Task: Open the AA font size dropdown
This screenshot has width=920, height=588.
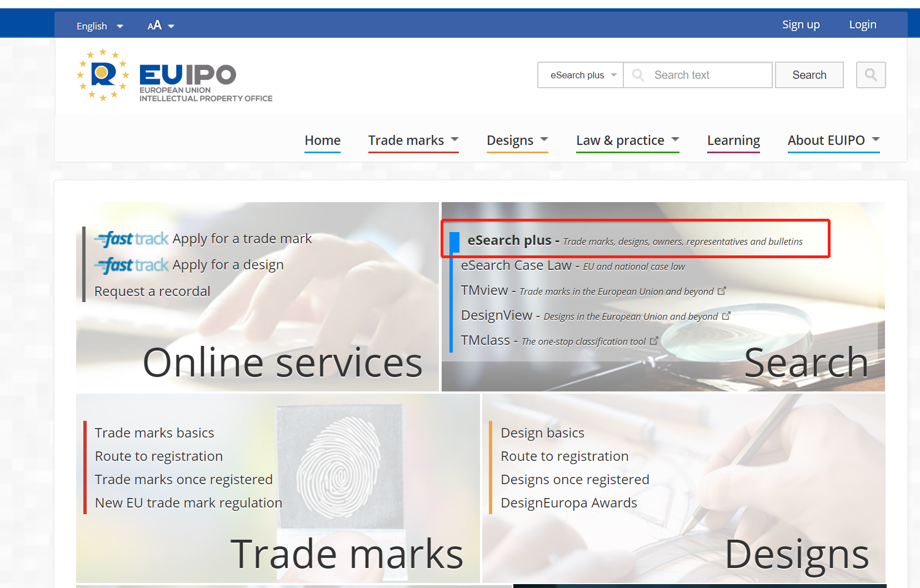Action: [x=161, y=26]
